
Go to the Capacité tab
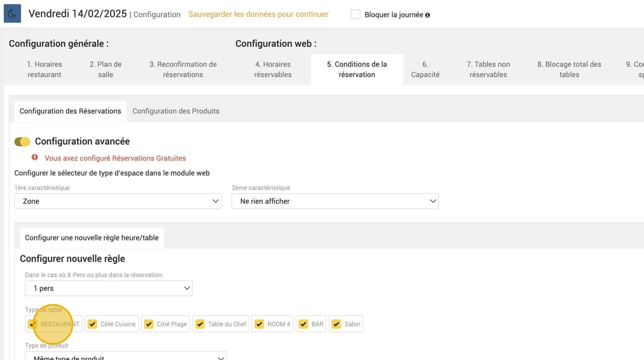425,69
